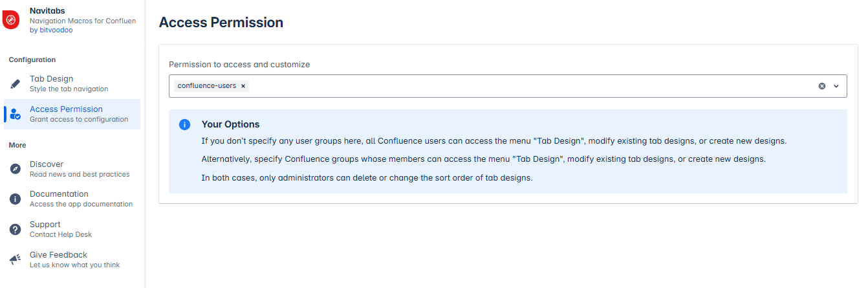Screen dimensions: 868x288
Task: Click the blue info icon beside Your Options
Action: 184,125
